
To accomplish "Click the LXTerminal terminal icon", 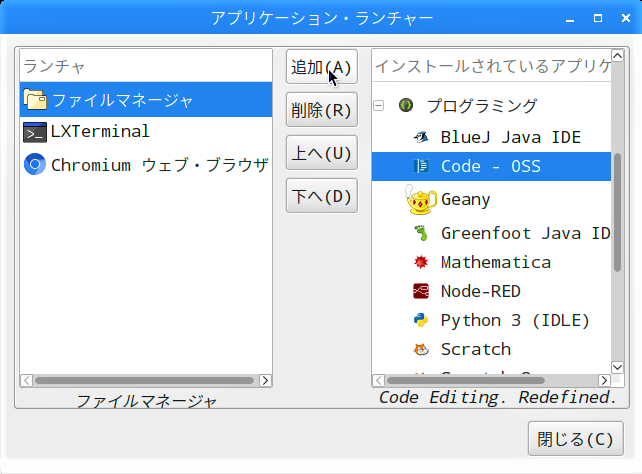I will click(35, 132).
